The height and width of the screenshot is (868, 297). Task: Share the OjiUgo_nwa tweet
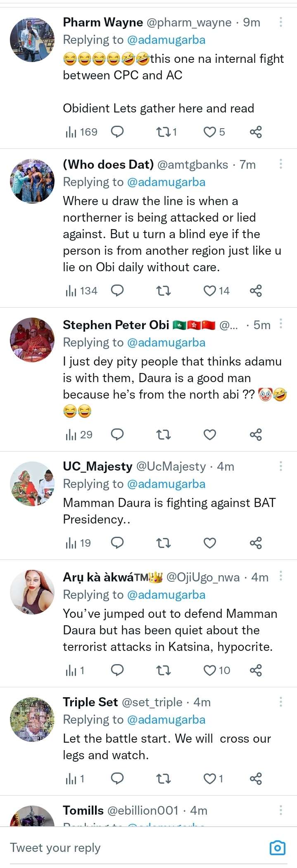pyautogui.click(x=256, y=670)
